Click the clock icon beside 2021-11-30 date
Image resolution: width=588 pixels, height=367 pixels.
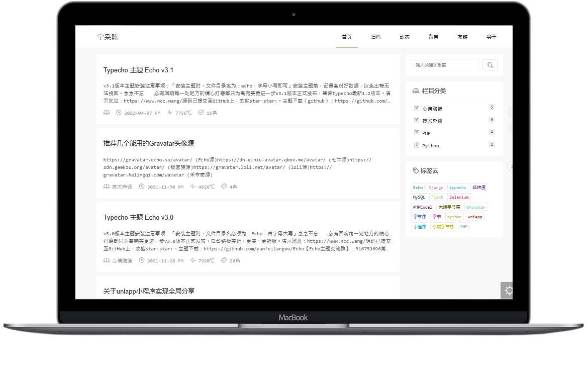pos(142,187)
